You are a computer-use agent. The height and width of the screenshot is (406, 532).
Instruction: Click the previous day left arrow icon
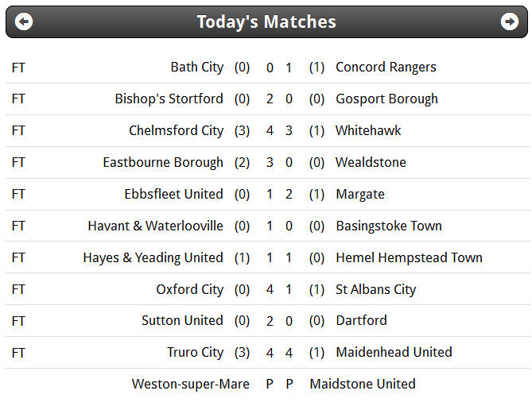(x=24, y=21)
